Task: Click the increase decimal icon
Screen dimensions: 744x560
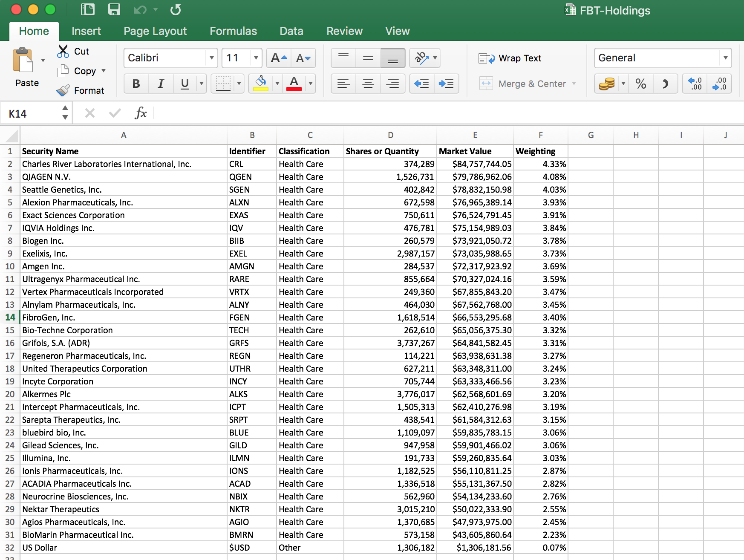Action: click(695, 83)
